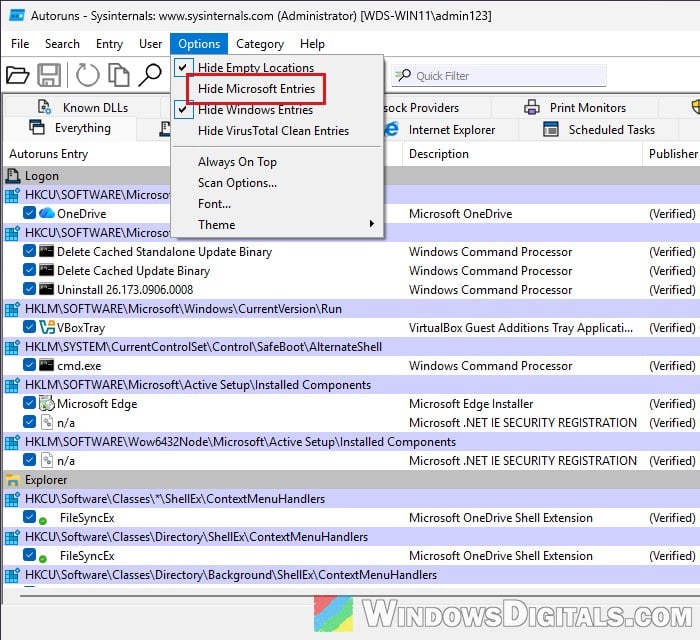Uncheck Delete Cached Standalone Update Binary checkbox
The width and height of the screenshot is (700, 640).
click(x=29, y=251)
